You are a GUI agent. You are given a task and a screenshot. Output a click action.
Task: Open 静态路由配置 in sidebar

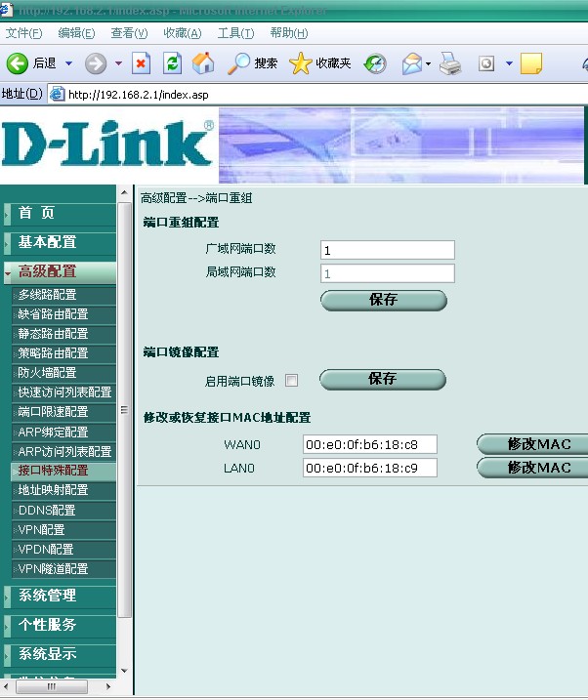(x=63, y=334)
